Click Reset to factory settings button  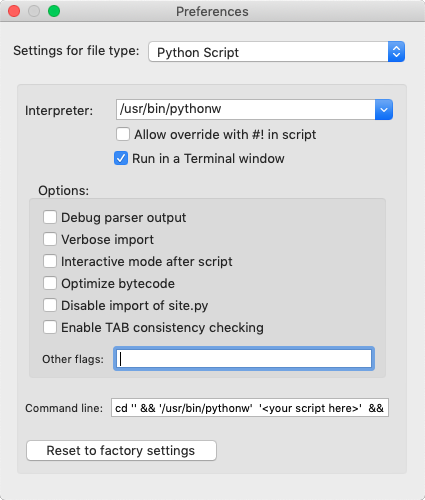pyautogui.click(x=121, y=451)
